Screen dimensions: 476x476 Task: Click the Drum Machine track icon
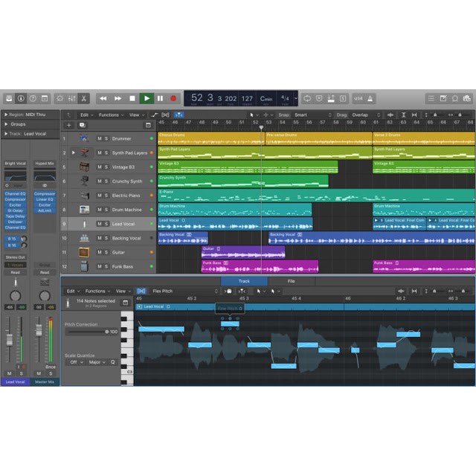84,210
